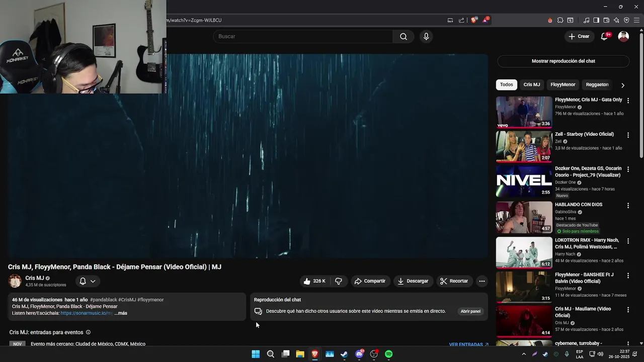This screenshot has height=362, width=644.
Task: Open Brave Wallet icon
Action: point(606,20)
